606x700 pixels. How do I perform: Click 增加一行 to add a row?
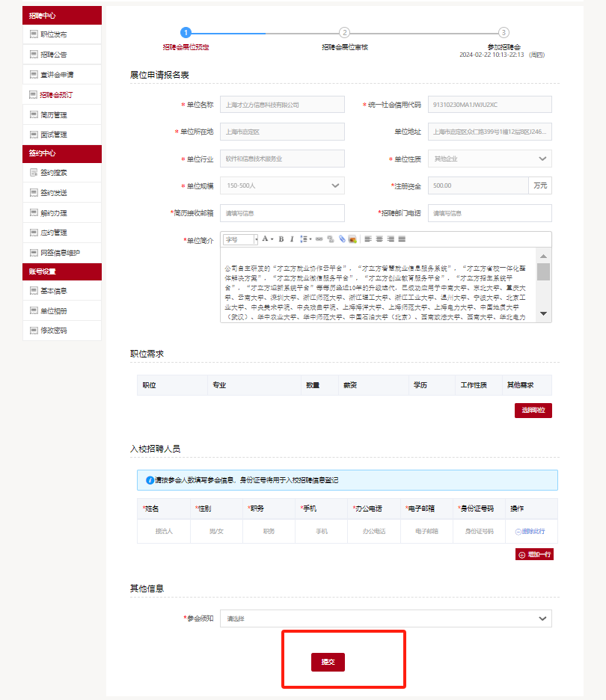click(534, 555)
